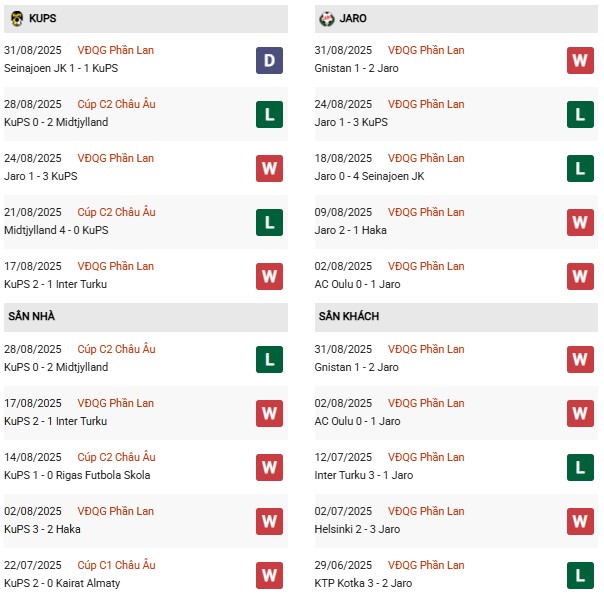Select the SÂN NHÀ section header
This screenshot has width=604, height=597.
tap(146, 317)
